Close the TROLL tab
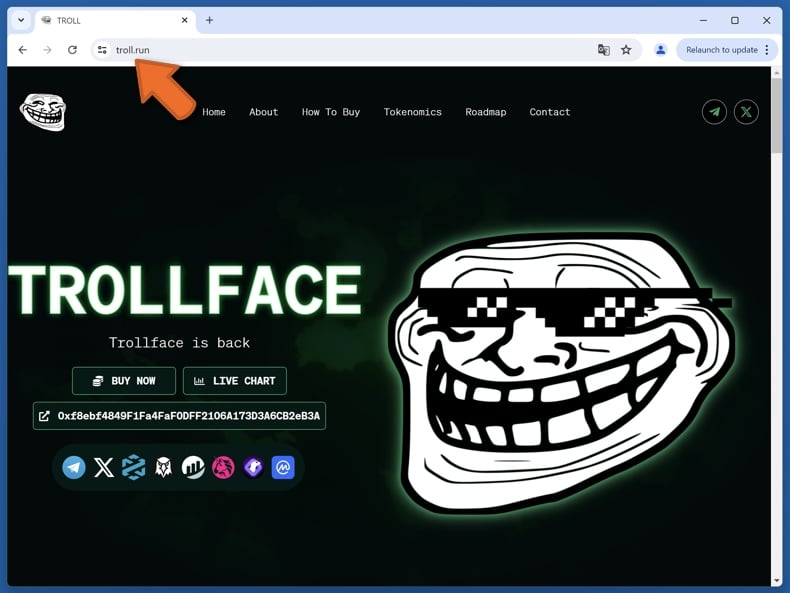 tap(184, 20)
